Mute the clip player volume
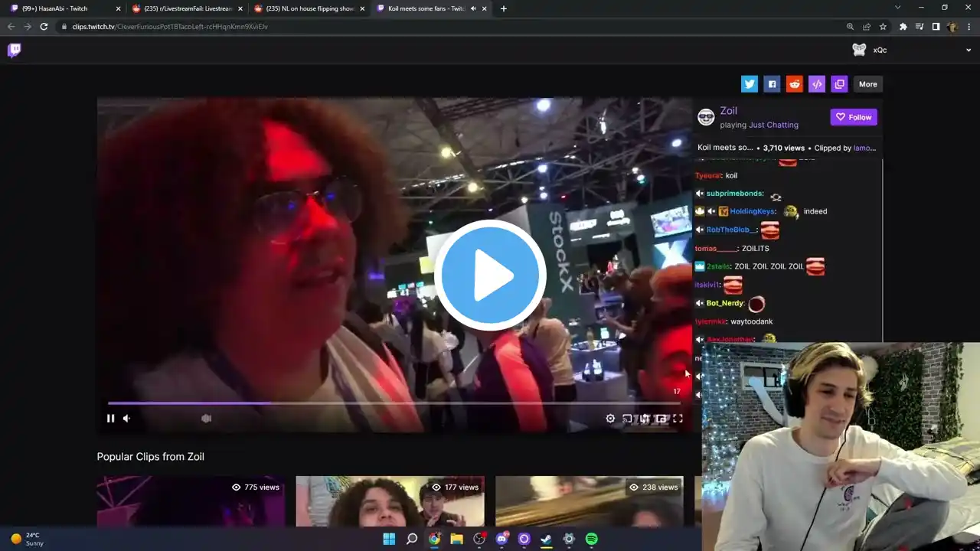Image resolution: width=980 pixels, height=551 pixels. (x=127, y=418)
